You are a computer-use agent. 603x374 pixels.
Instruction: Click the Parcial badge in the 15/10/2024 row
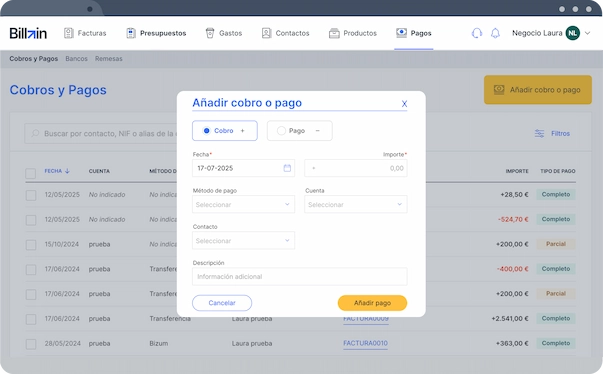(x=556, y=244)
